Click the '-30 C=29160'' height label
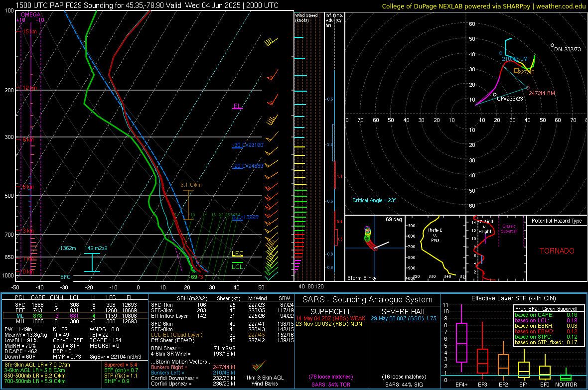Screen dimensions: 588x390 pyautogui.click(x=248, y=145)
